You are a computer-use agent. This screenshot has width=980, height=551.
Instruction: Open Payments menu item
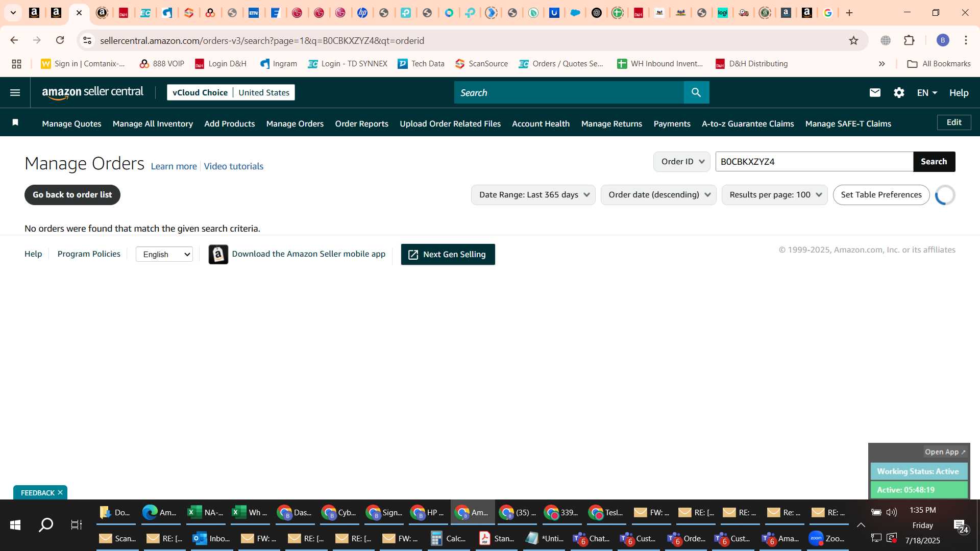point(672,123)
